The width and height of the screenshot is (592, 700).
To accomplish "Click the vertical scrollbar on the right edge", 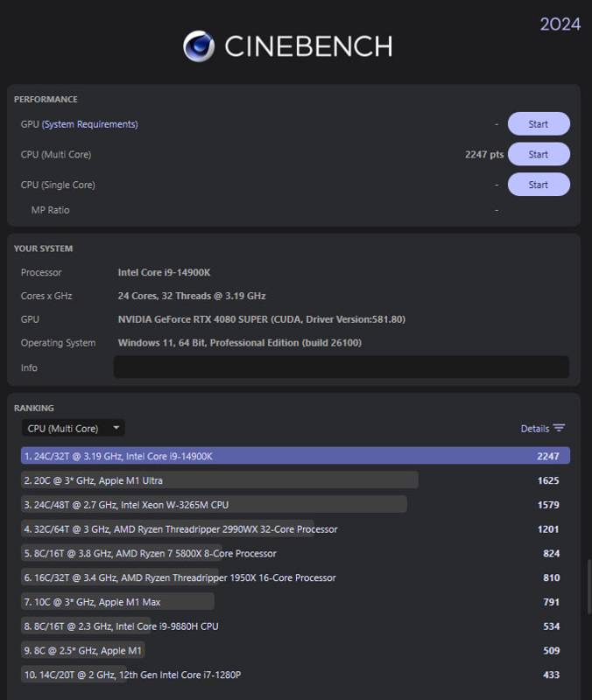I will [588, 586].
